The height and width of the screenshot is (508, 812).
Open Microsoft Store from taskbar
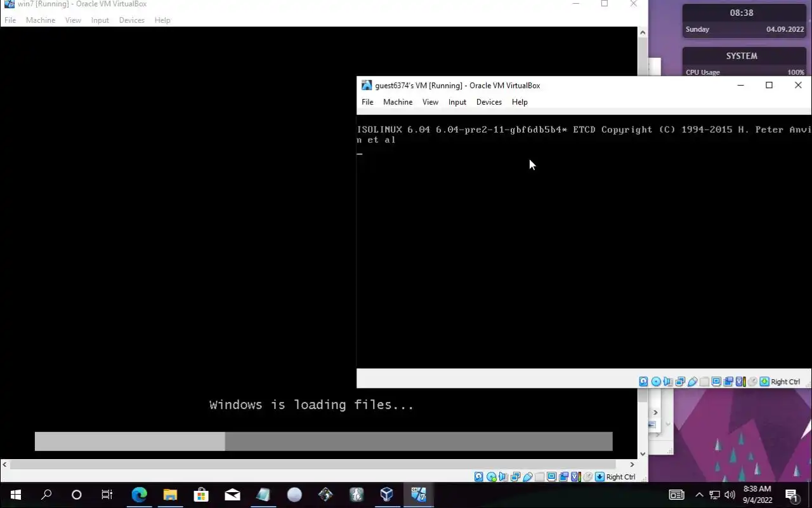click(x=201, y=495)
